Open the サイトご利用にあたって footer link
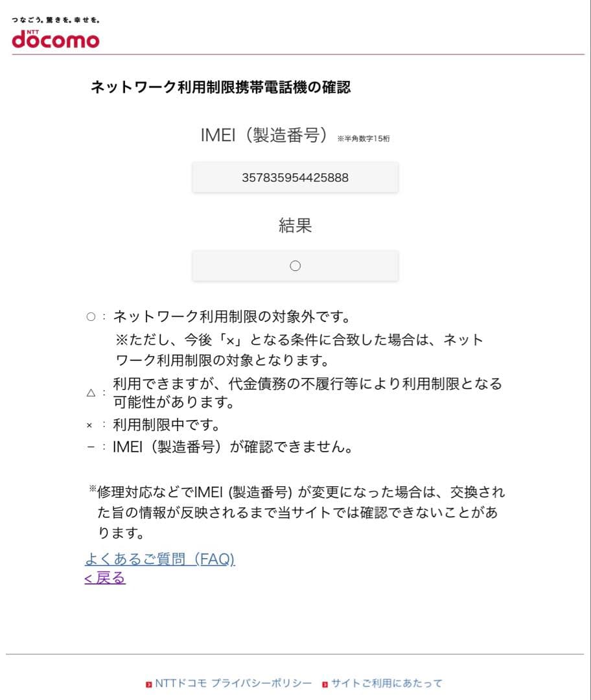This screenshot has height=700, width=591. tap(387, 683)
